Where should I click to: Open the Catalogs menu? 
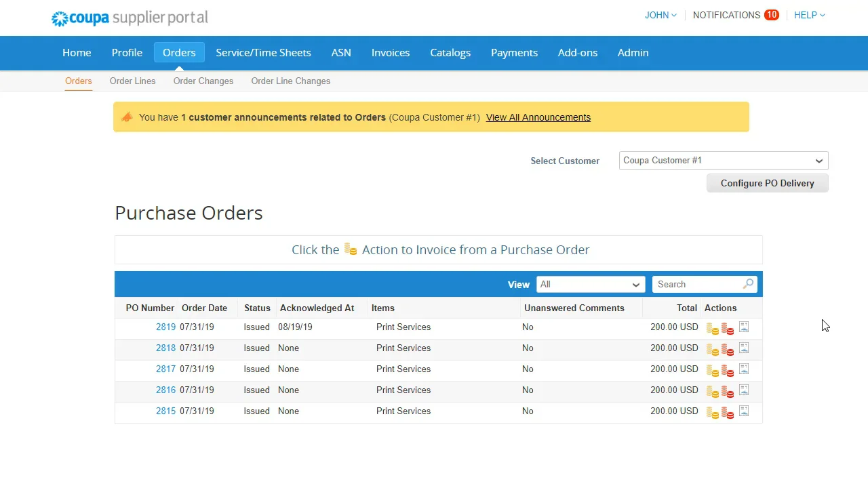tap(450, 53)
